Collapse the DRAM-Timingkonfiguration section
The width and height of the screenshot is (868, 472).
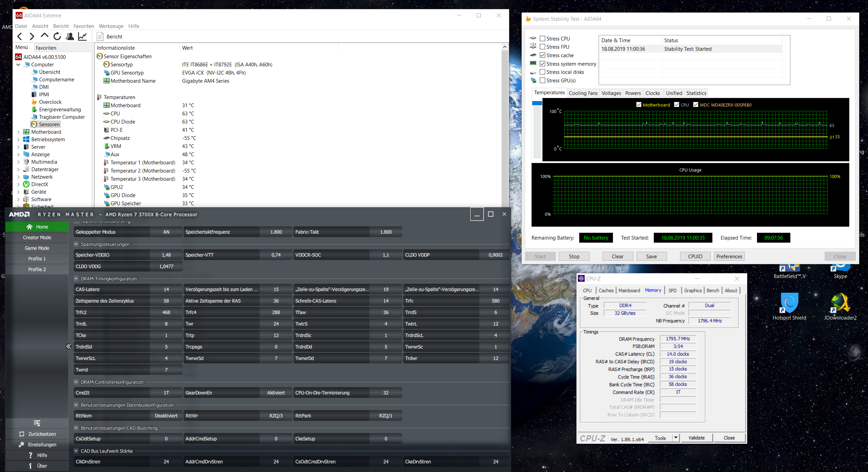coord(76,278)
